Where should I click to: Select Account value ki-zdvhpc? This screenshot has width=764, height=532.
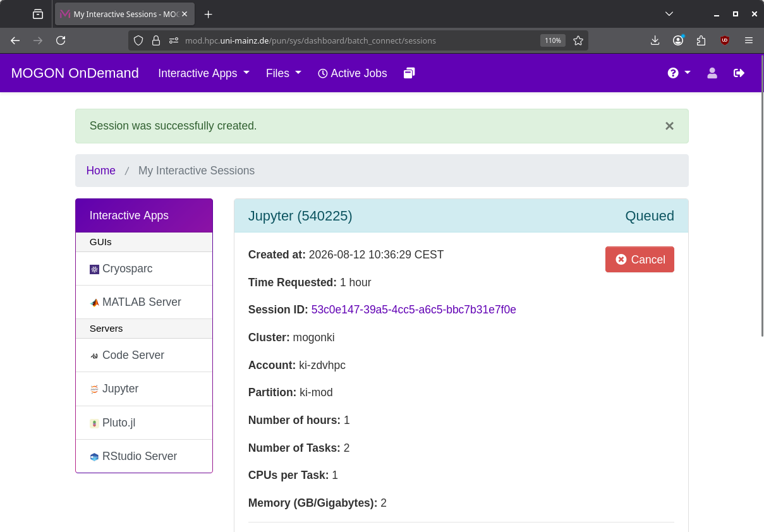click(322, 365)
